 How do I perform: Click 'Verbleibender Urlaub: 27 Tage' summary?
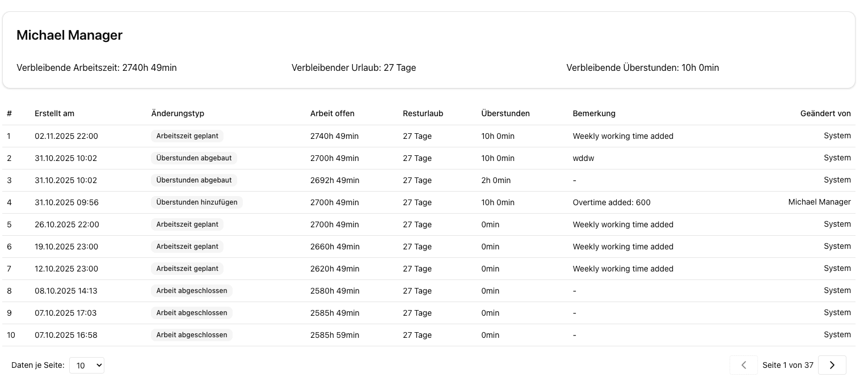click(x=353, y=67)
